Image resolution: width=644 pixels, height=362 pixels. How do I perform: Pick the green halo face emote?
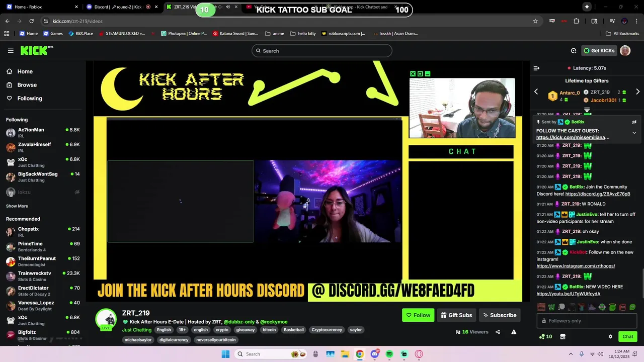point(612,307)
